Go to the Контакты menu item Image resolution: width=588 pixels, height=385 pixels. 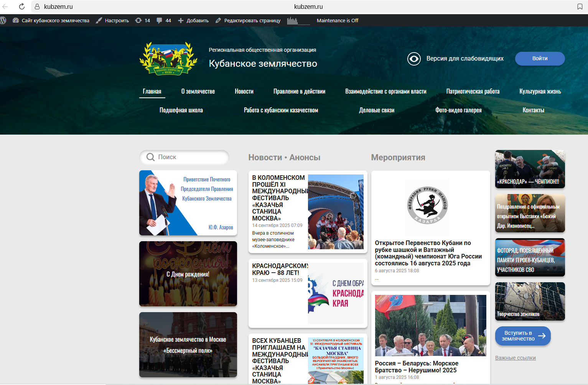tap(533, 110)
